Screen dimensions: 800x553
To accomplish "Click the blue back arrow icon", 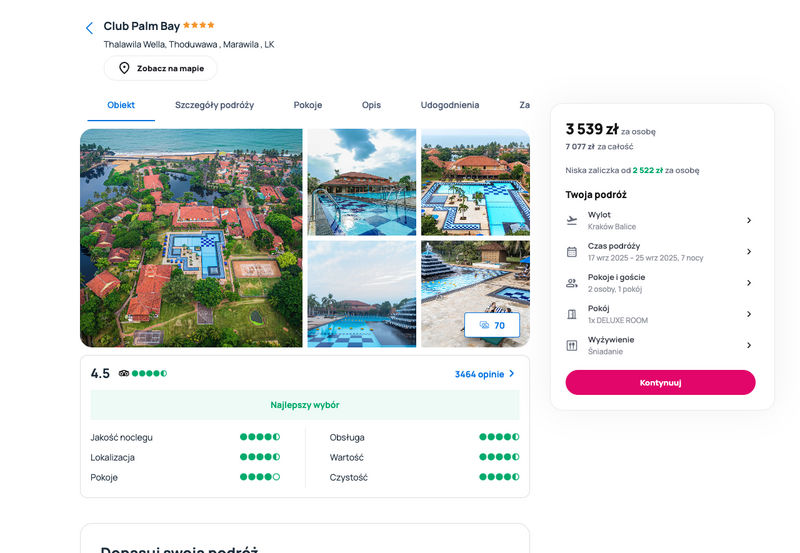I will 89,28.
